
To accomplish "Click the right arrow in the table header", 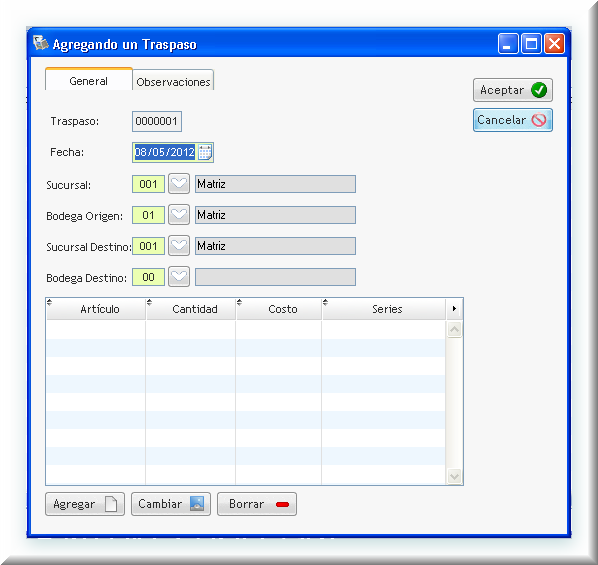I will pos(454,309).
